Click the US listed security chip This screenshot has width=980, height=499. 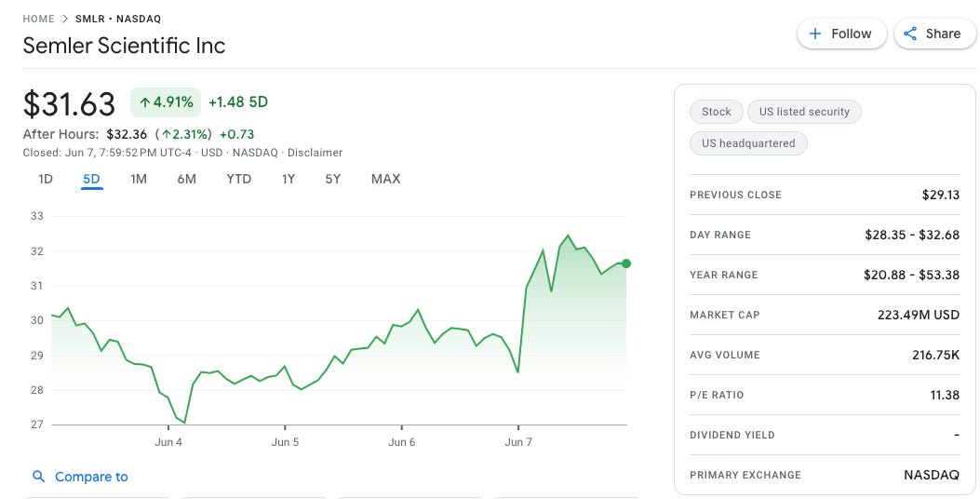click(804, 112)
